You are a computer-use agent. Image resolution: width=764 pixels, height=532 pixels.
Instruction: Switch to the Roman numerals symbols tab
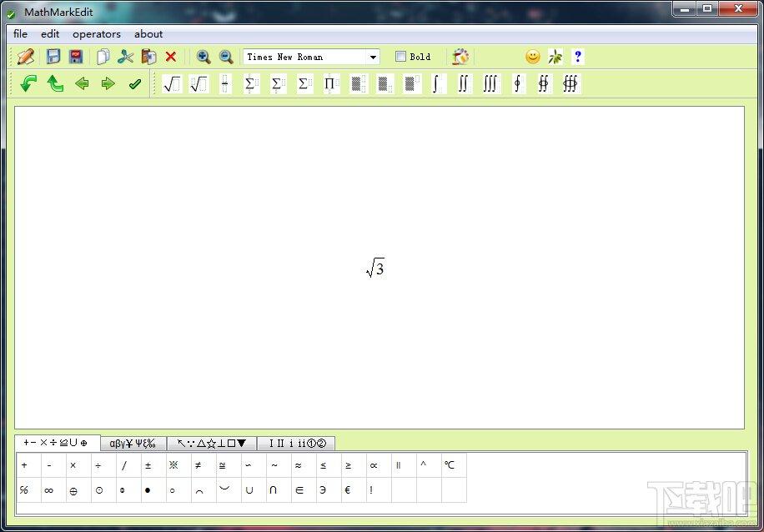(x=296, y=444)
